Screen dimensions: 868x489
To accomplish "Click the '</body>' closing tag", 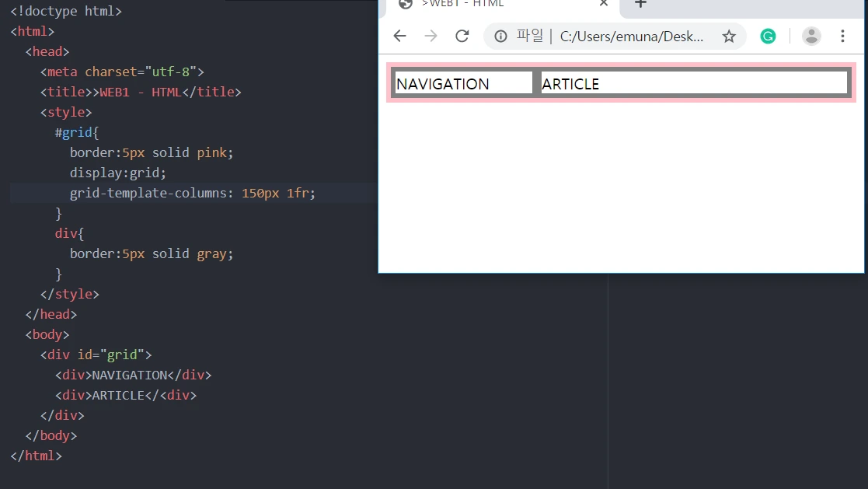I will tap(51, 436).
